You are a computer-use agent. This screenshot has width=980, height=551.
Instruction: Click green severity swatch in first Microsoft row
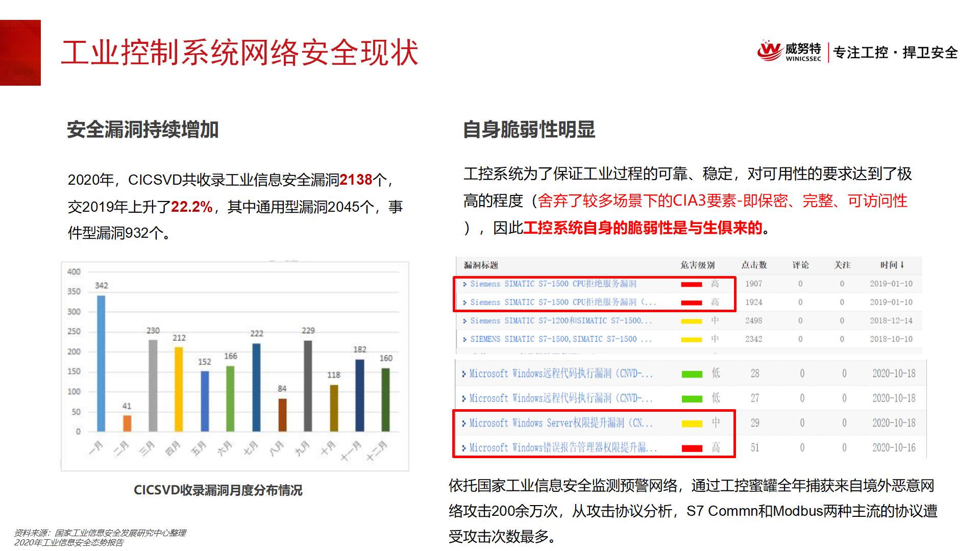point(692,374)
